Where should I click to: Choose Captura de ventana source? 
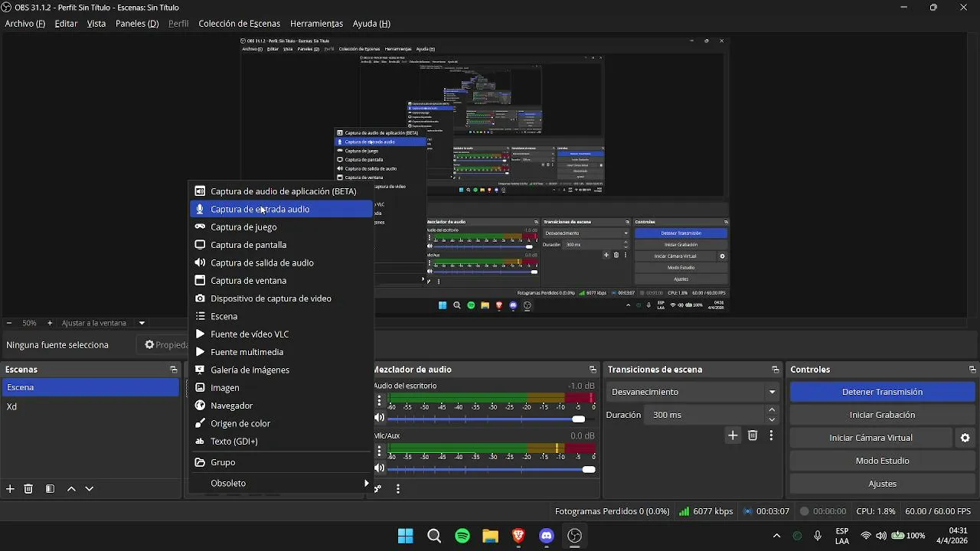[x=280, y=281]
